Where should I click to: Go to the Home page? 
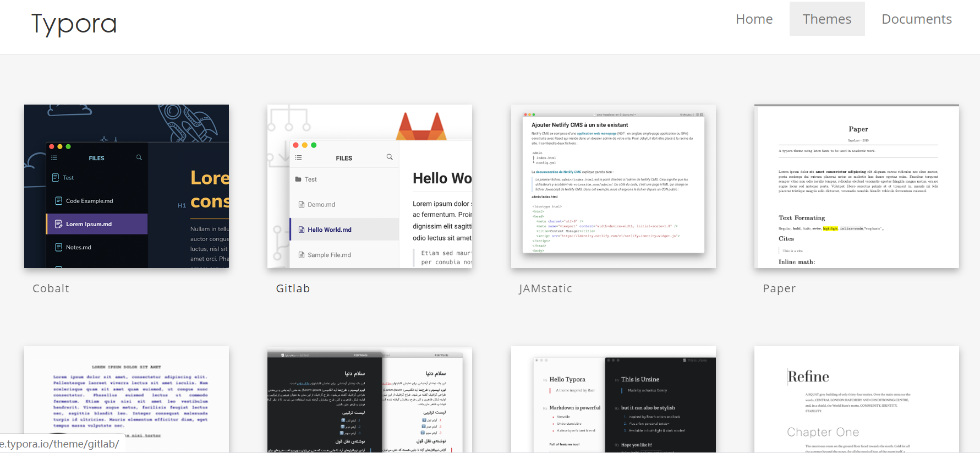tap(754, 19)
